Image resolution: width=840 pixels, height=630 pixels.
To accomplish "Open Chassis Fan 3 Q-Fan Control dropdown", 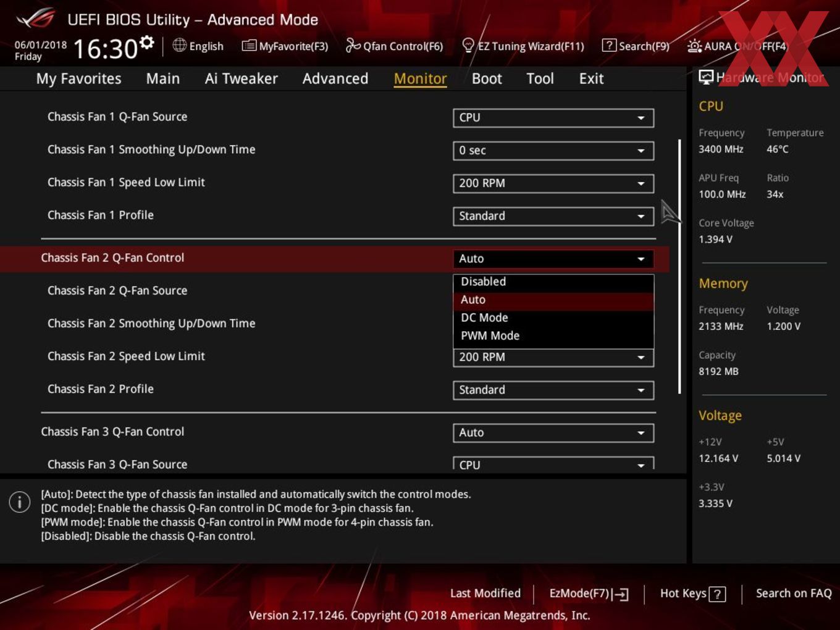I will point(553,433).
